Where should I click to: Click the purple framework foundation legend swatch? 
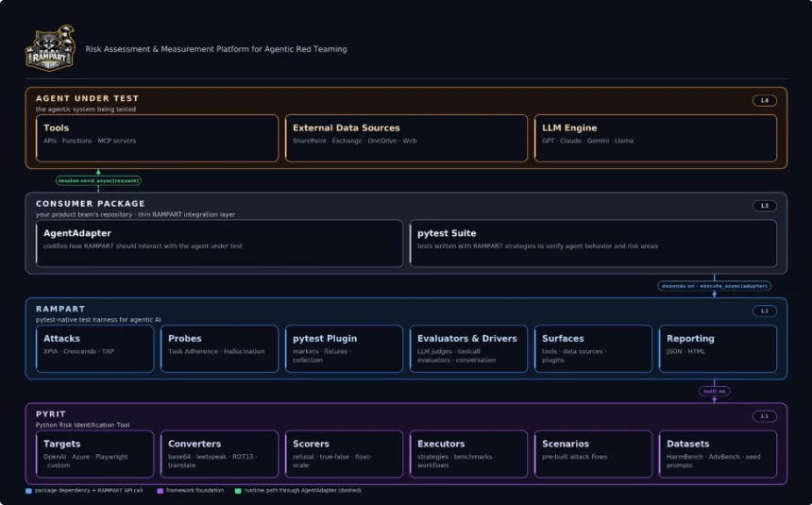point(160,491)
